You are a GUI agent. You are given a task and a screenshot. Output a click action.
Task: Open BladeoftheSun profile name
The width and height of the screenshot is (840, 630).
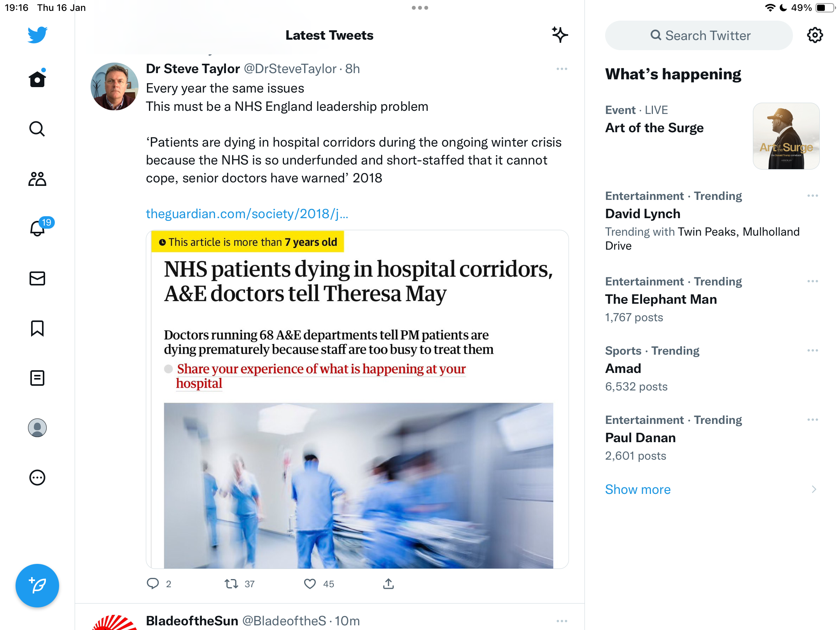click(x=192, y=621)
